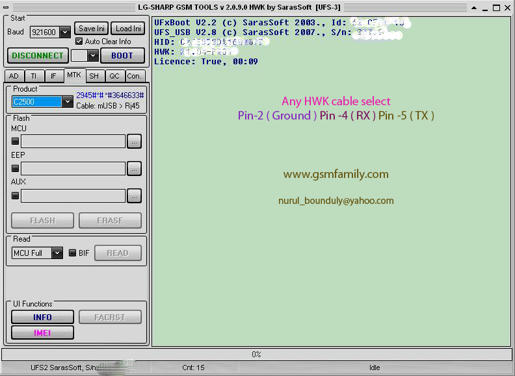This screenshot has height=376, width=515.
Task: Enable the AUX file checkbox
Action: coord(15,195)
